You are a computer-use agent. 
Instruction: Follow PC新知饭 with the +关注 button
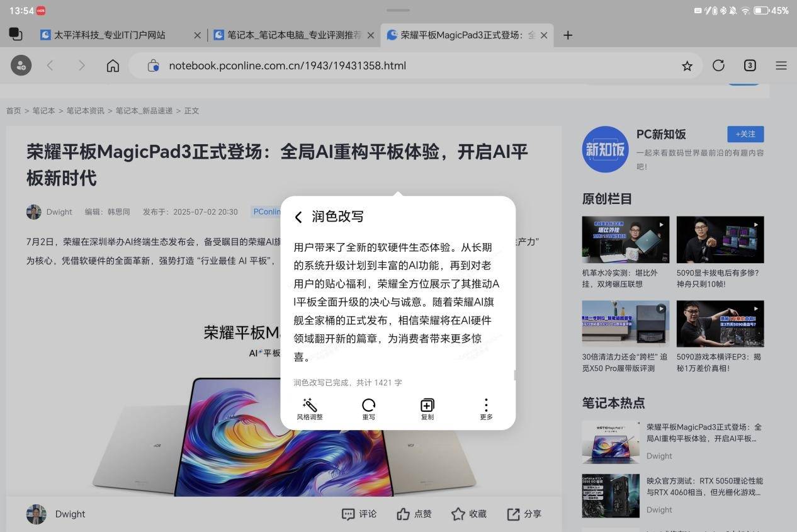point(745,134)
